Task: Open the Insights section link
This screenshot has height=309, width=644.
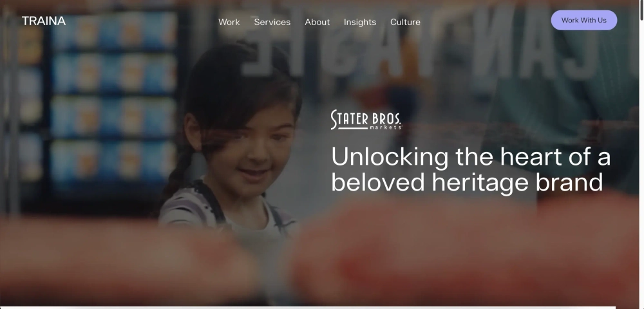Action: tap(360, 22)
